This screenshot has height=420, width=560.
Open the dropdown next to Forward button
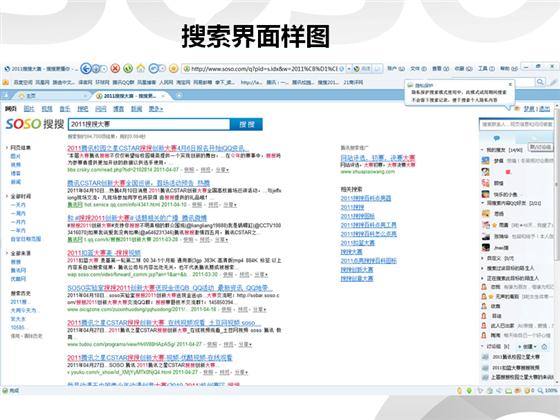pos(104,69)
